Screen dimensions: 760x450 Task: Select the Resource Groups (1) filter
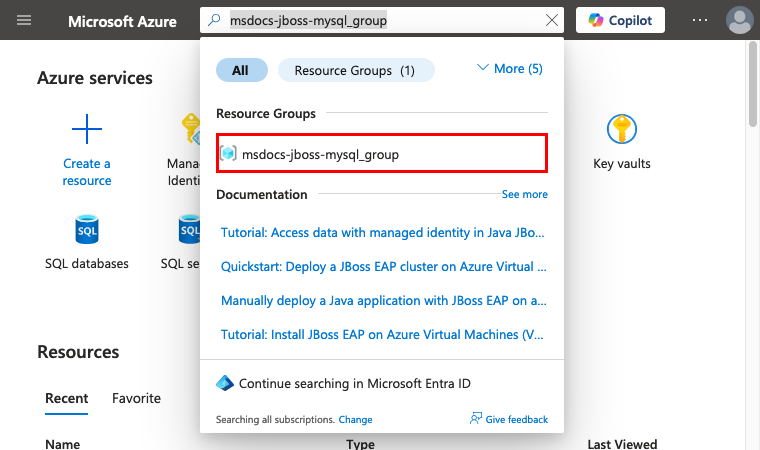(x=356, y=70)
